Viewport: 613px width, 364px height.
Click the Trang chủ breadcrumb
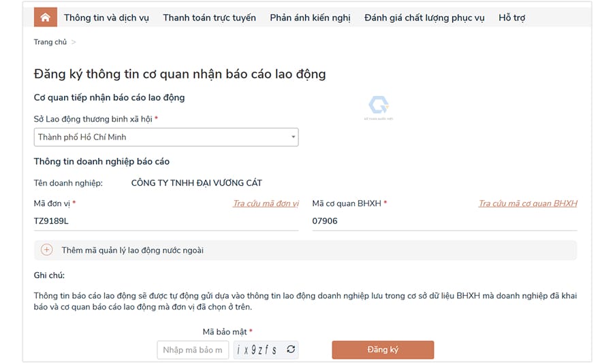50,42
